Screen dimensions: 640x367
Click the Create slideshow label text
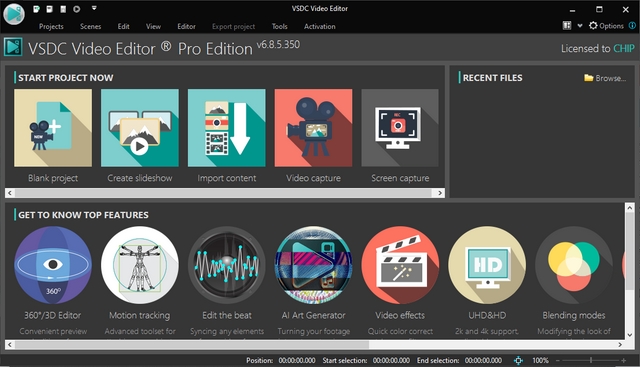tap(140, 178)
